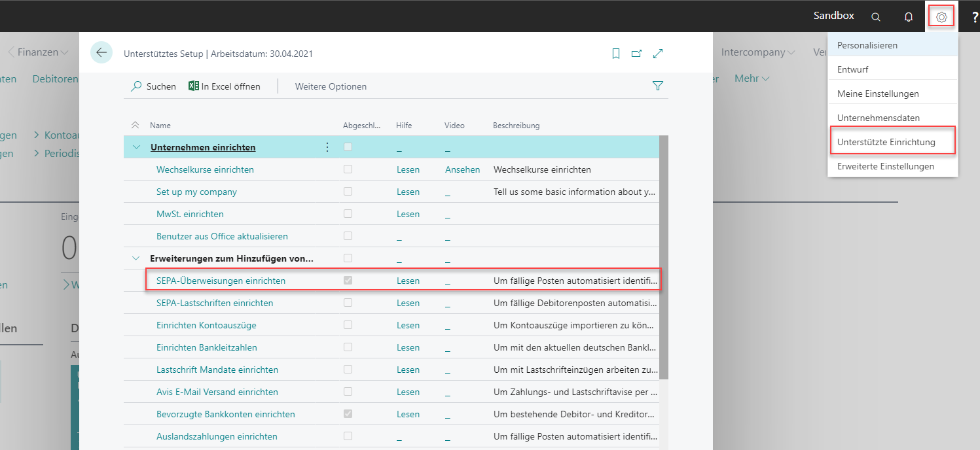Open the search magnifier in top bar
This screenshot has height=450, width=980.
[876, 17]
